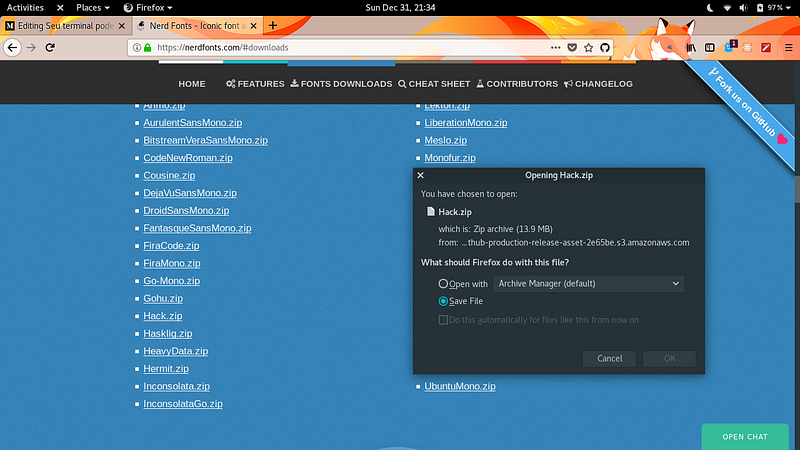The width and height of the screenshot is (800, 450).
Task: Click the Cancel button in dialog
Action: click(x=610, y=359)
